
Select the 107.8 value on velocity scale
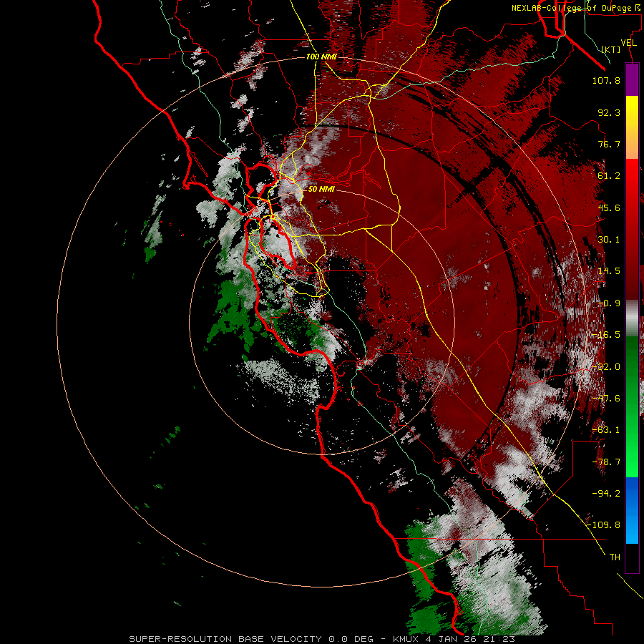606,80
